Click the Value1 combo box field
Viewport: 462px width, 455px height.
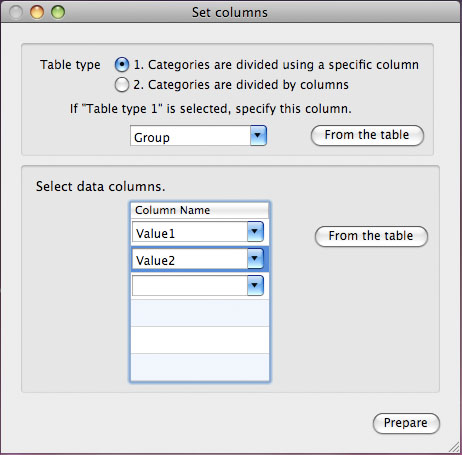click(190, 232)
